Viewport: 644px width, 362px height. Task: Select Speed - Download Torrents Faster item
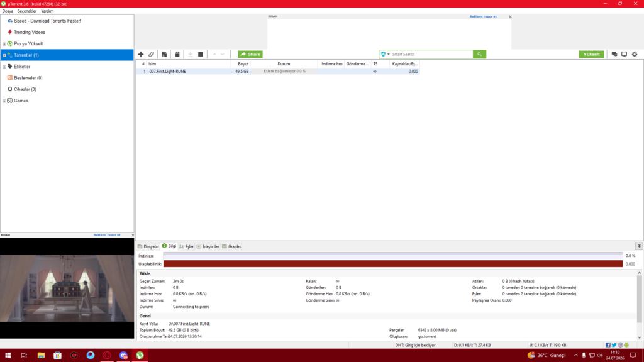pos(47,21)
